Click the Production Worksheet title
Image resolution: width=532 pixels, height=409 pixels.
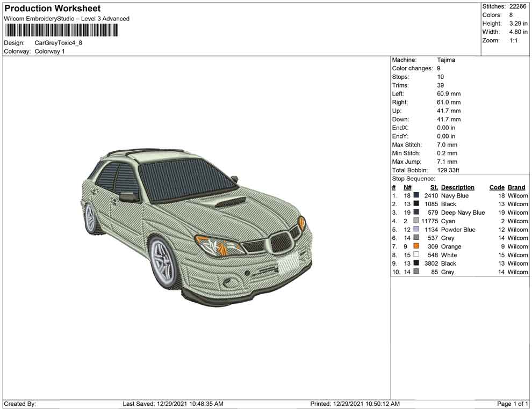coord(52,9)
